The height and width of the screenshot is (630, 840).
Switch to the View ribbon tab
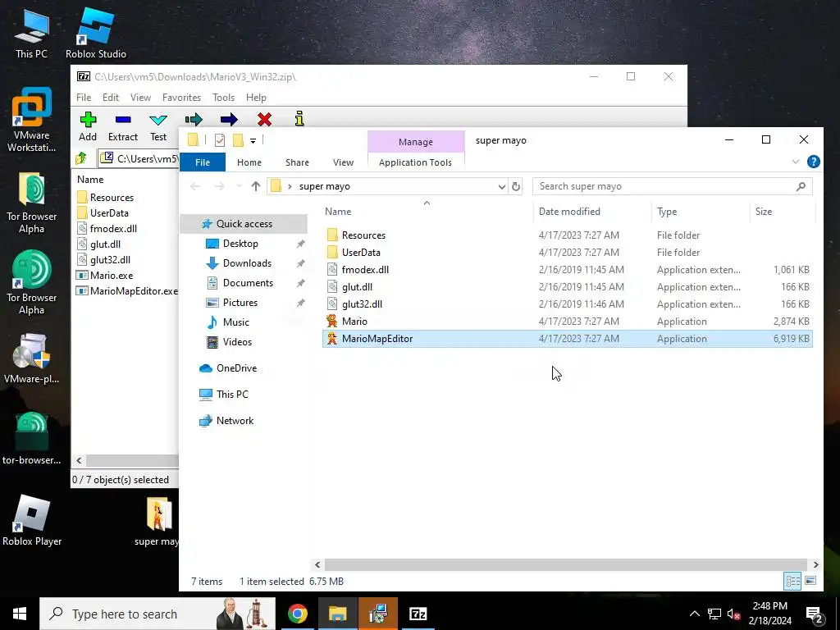[x=343, y=162]
